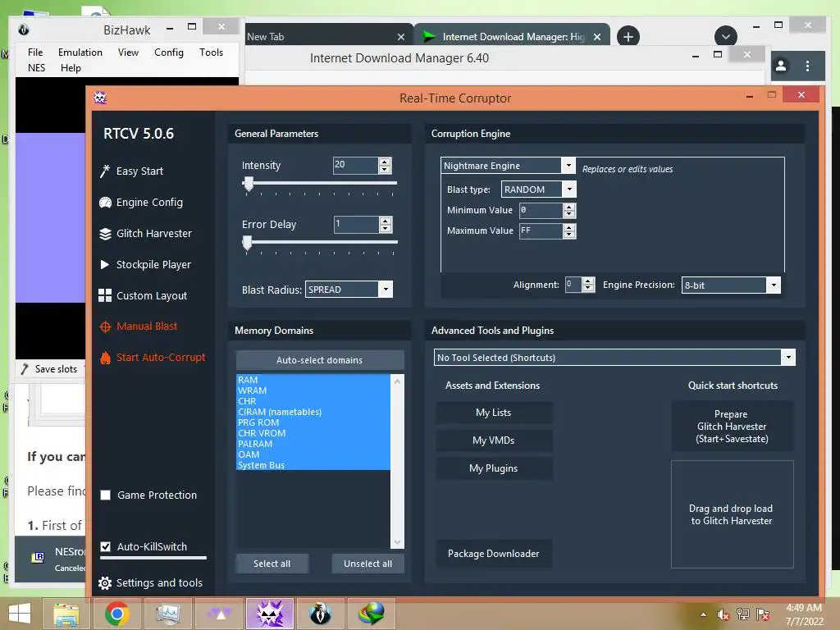The width and height of the screenshot is (840, 630).
Task: Open the tab search chevron in Chrome
Action: (726, 36)
